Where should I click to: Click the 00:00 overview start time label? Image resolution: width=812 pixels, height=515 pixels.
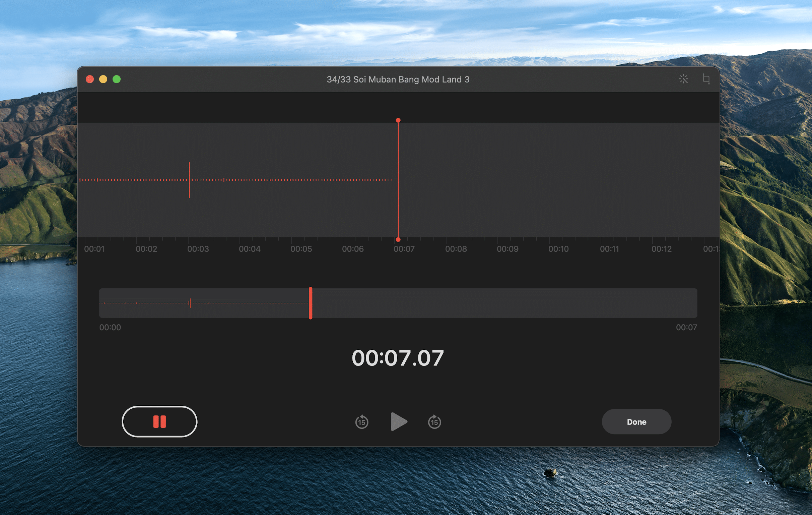(x=110, y=327)
